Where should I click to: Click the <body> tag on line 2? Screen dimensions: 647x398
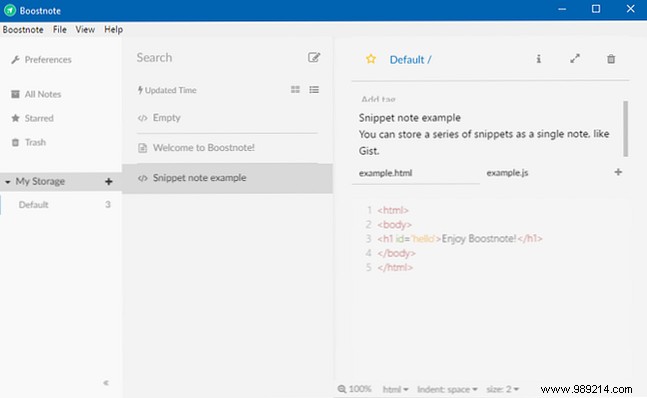pyautogui.click(x=394, y=225)
